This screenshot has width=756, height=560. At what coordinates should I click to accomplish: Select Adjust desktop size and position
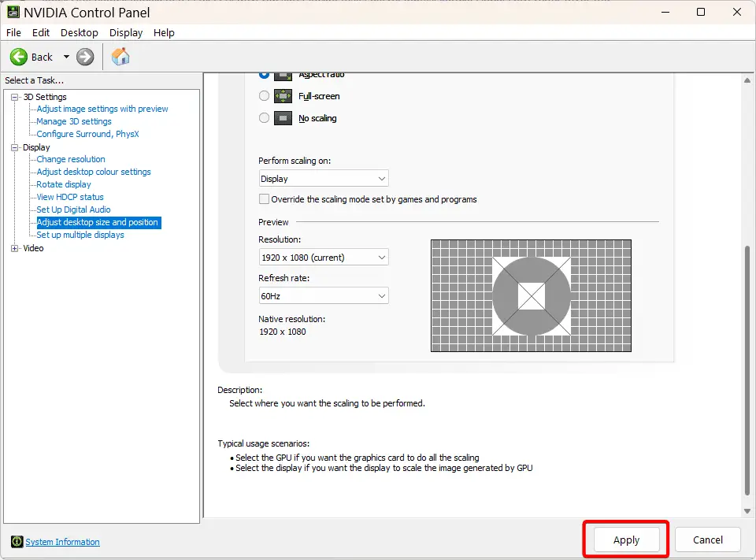click(x=99, y=222)
